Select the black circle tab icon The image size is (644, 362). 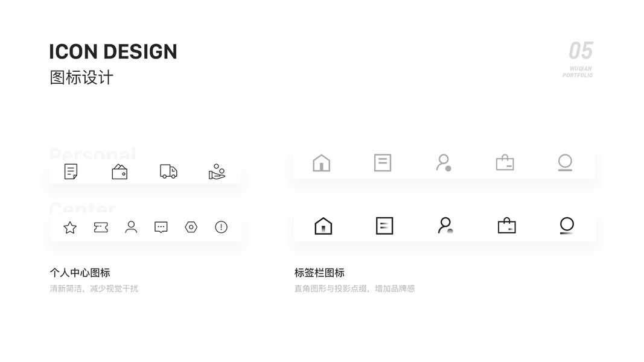(x=567, y=225)
